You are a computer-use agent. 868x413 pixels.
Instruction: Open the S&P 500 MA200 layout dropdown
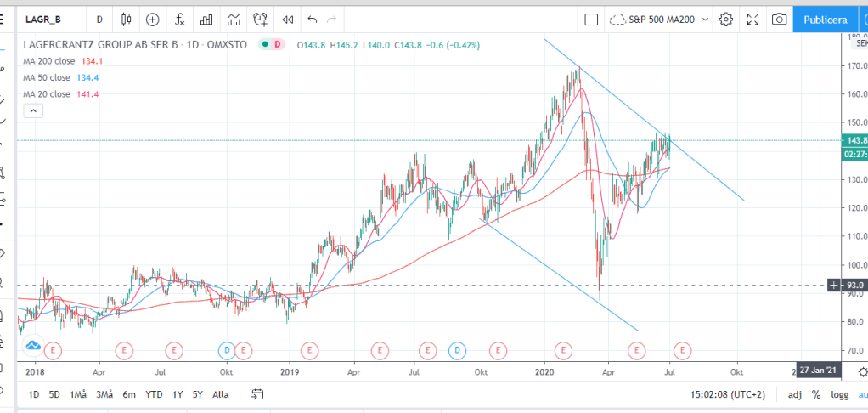[661, 19]
